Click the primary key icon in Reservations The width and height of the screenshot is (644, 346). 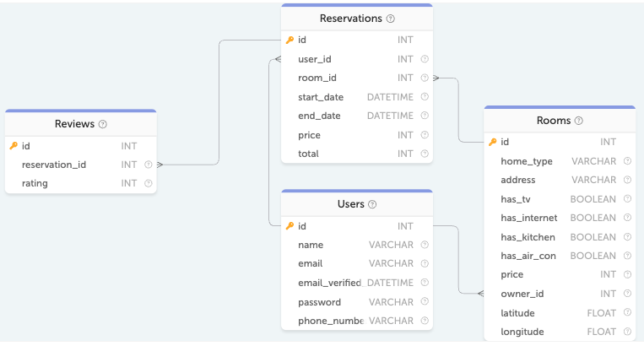click(x=290, y=40)
